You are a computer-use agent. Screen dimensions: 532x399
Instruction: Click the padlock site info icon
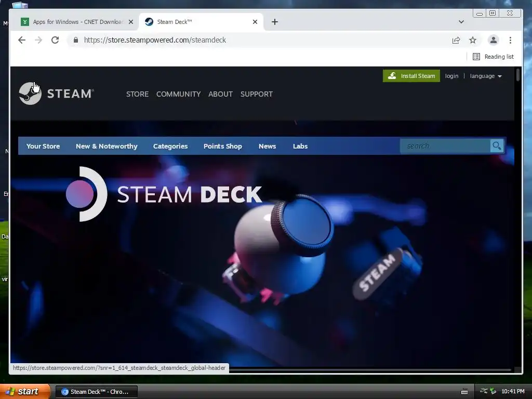pyautogui.click(x=76, y=40)
